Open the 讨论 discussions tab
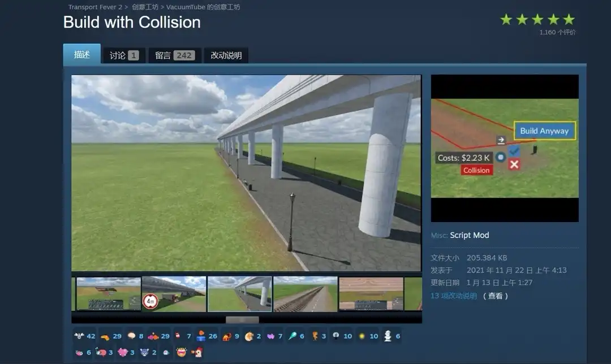This screenshot has width=611, height=364. (x=124, y=55)
